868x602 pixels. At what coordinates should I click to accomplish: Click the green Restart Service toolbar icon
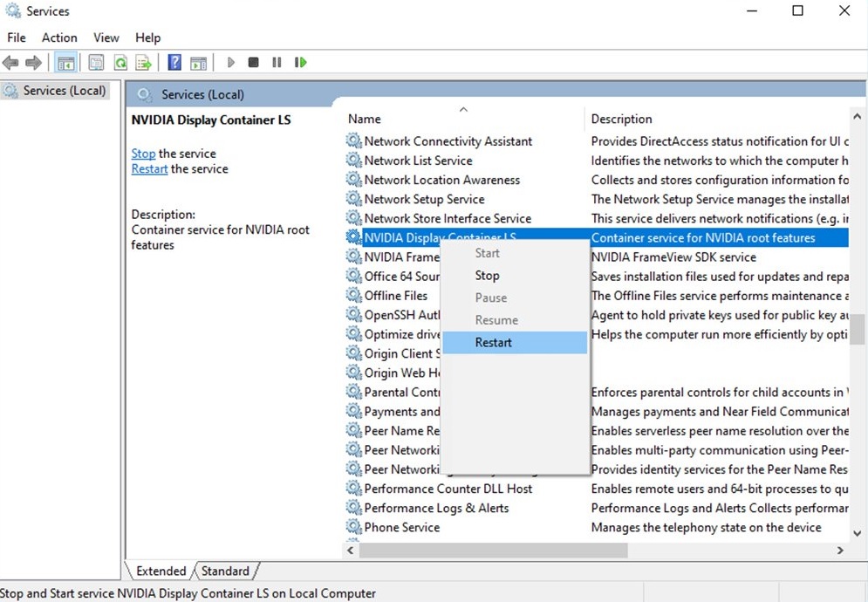[x=301, y=63]
